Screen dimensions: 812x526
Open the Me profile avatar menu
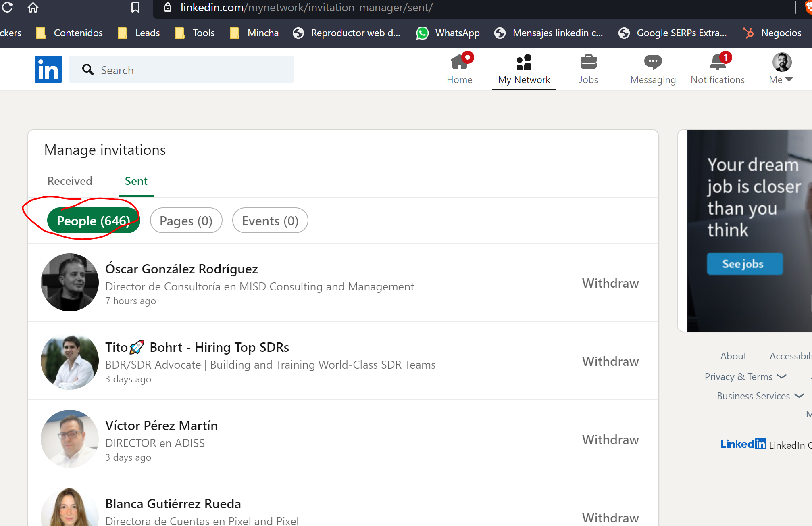[x=782, y=69]
